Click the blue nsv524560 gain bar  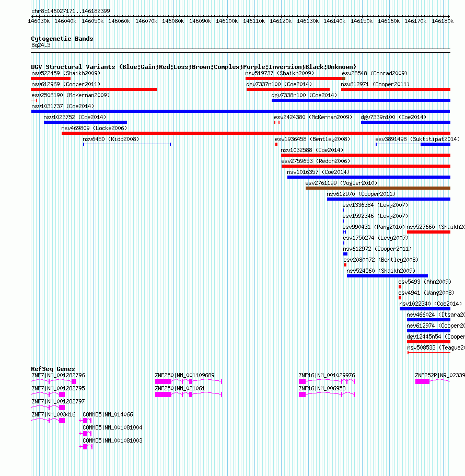[387, 276]
